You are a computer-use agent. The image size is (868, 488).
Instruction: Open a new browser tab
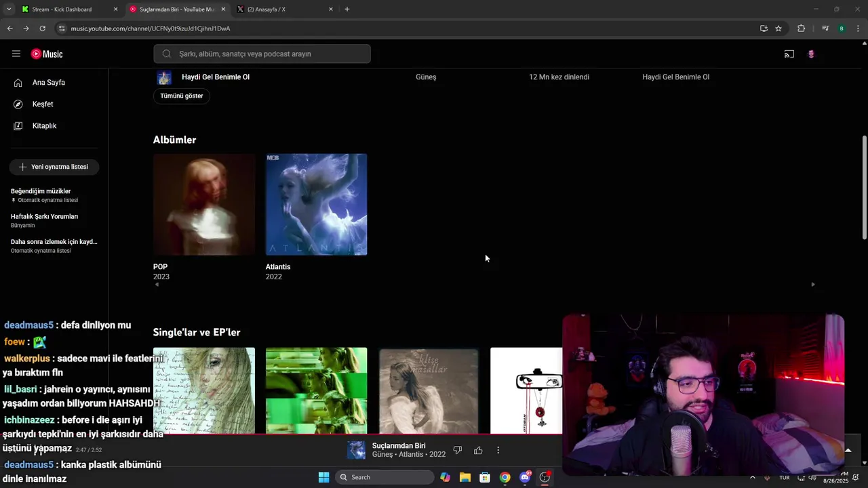point(347,9)
